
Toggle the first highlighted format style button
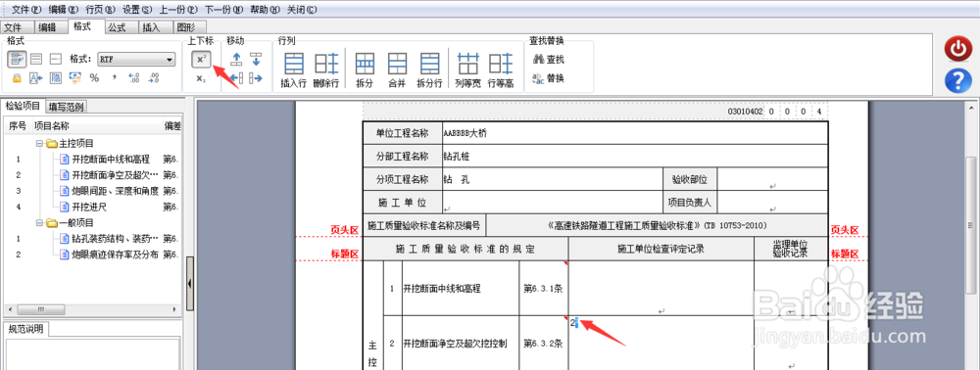pos(17,60)
